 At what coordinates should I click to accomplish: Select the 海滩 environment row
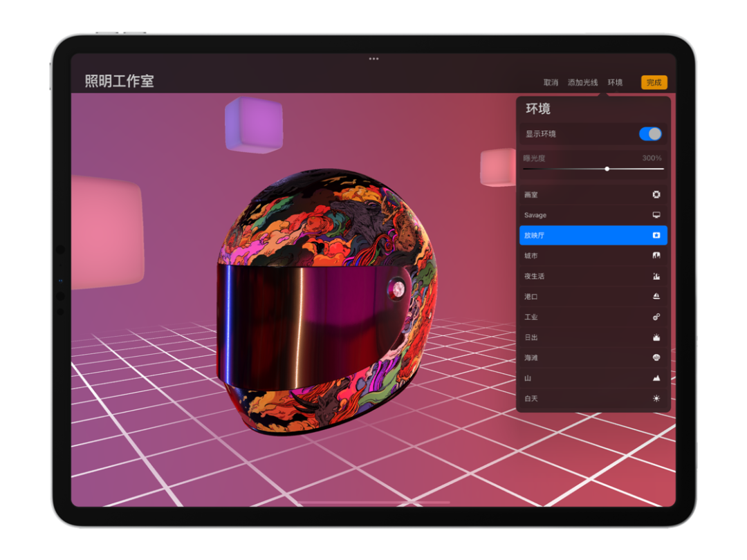[x=593, y=357]
